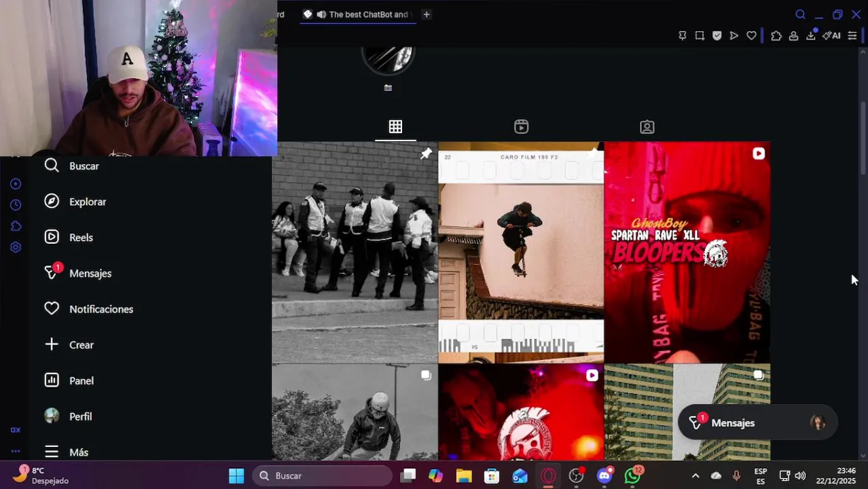Open Opera tab search magnifier
This screenshot has height=489, width=868.
coord(800,14)
